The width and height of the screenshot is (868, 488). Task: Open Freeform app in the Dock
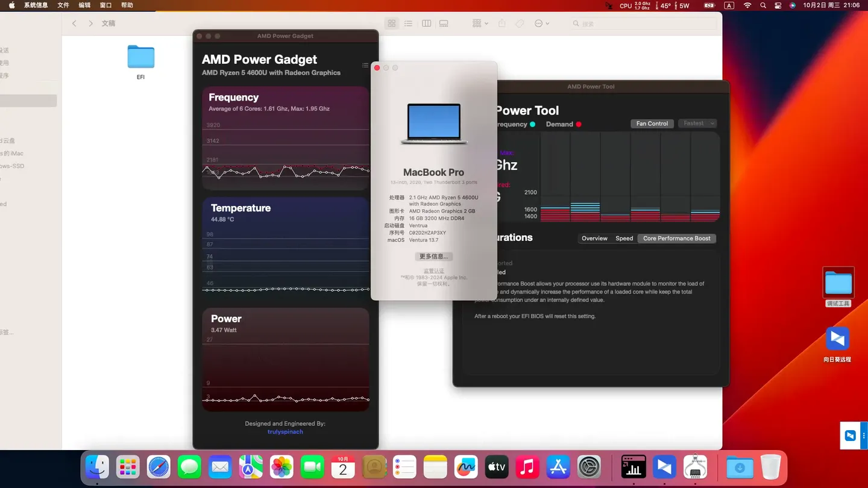[x=466, y=467]
